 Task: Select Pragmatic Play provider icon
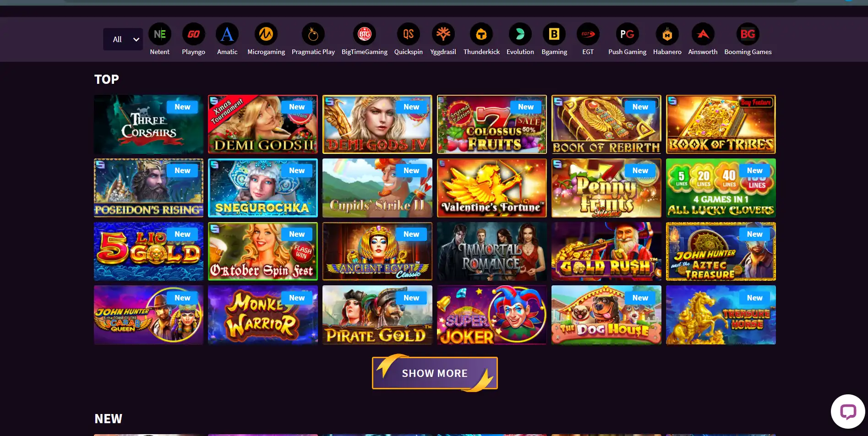pos(313,34)
